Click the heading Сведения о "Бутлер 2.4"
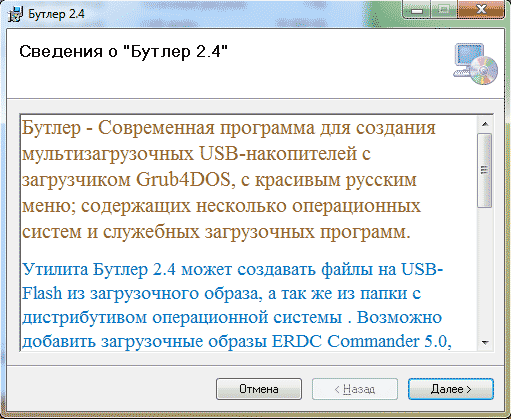511x419 pixels. coord(123,52)
